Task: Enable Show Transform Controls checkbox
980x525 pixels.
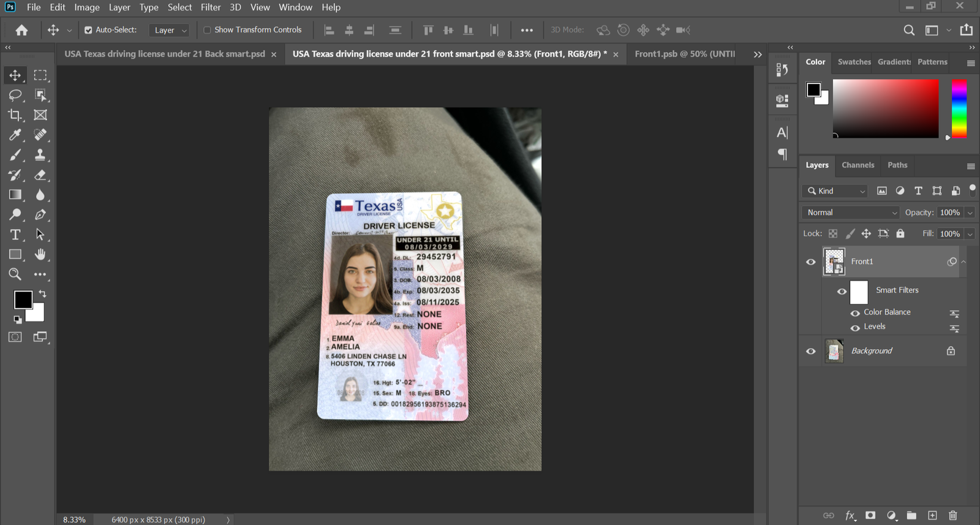Action: [x=207, y=30]
